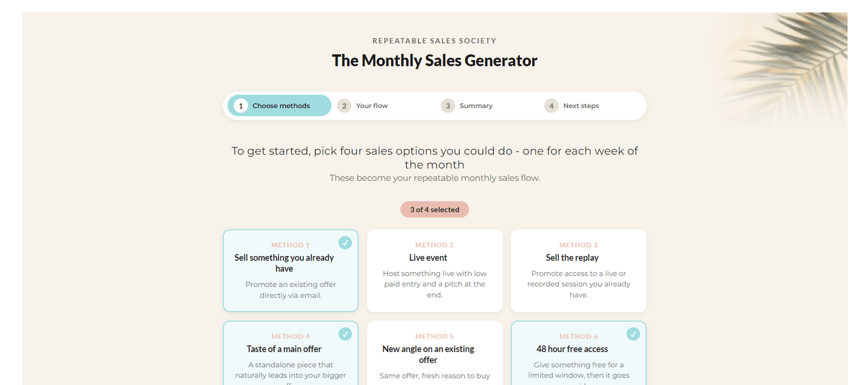Click the checkmark icon on Method 4 card
Image resolution: width=868 pixels, height=385 pixels.
tap(345, 334)
